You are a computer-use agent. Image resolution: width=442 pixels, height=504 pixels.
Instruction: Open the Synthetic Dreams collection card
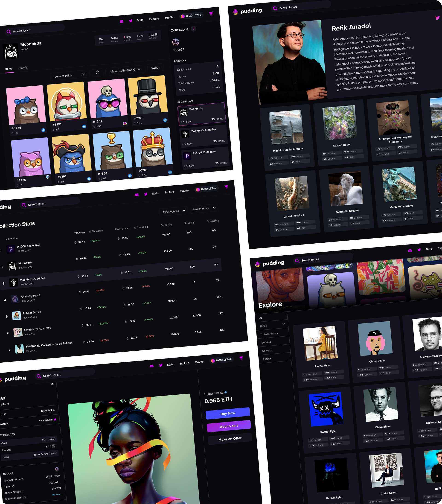click(347, 198)
